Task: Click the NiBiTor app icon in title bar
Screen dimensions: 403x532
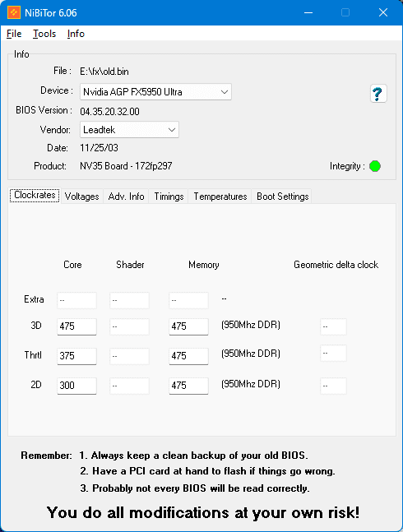Action: pos(13,13)
